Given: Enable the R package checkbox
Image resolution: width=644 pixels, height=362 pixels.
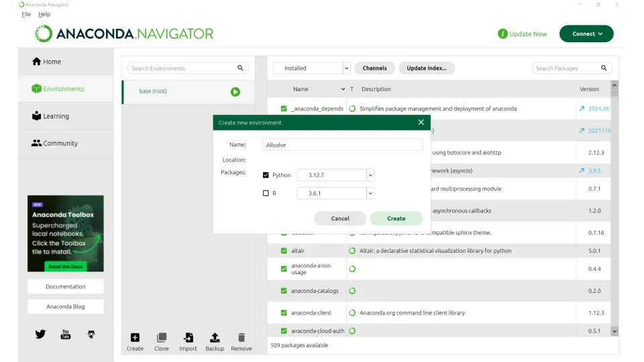Looking at the screenshot, I should click(x=266, y=193).
